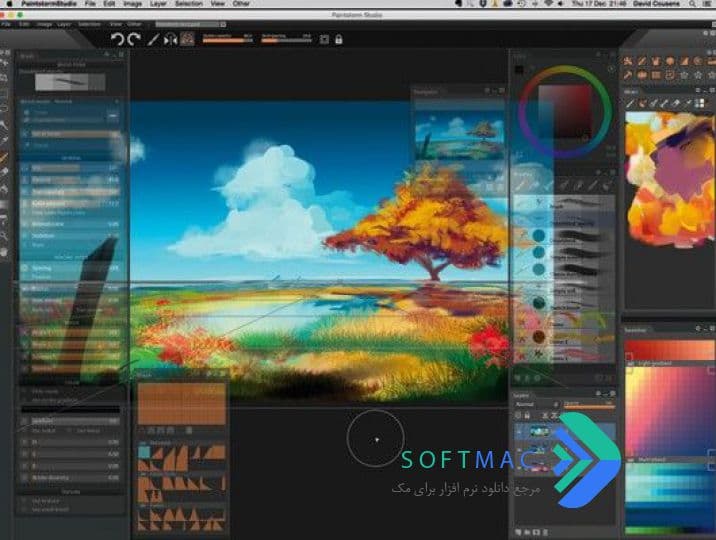Click the orange curve graph in the shape panel
The image size is (716, 540).
(181, 404)
